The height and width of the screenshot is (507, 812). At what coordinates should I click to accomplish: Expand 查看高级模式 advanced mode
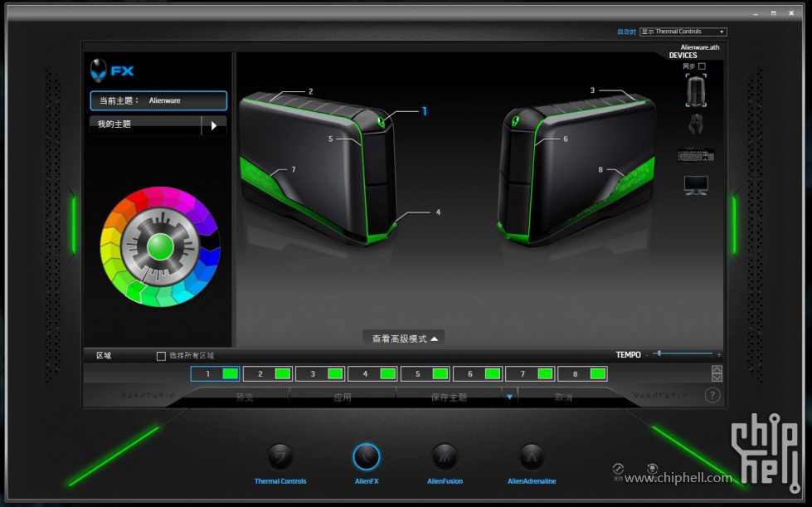pos(404,339)
